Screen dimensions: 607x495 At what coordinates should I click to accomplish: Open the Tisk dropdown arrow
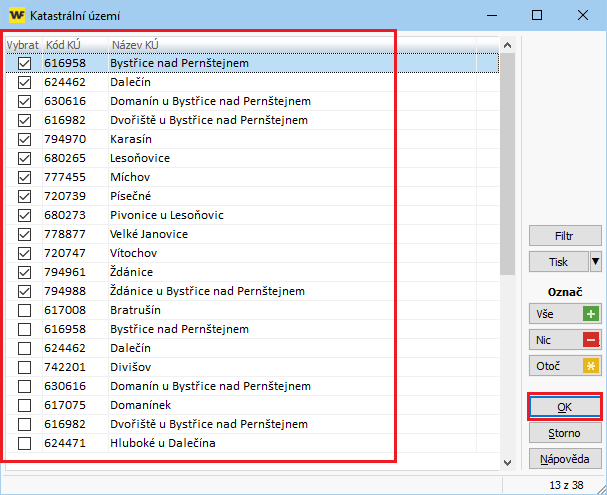(x=595, y=262)
